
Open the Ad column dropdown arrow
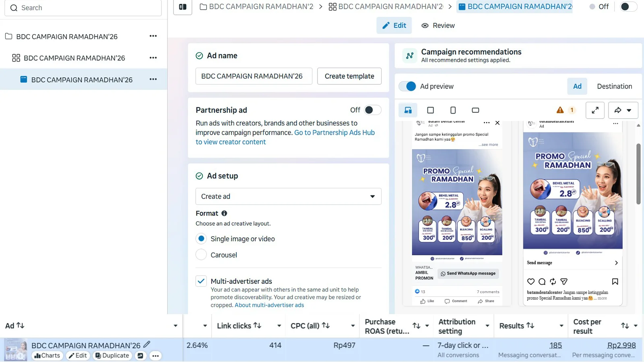click(x=175, y=326)
